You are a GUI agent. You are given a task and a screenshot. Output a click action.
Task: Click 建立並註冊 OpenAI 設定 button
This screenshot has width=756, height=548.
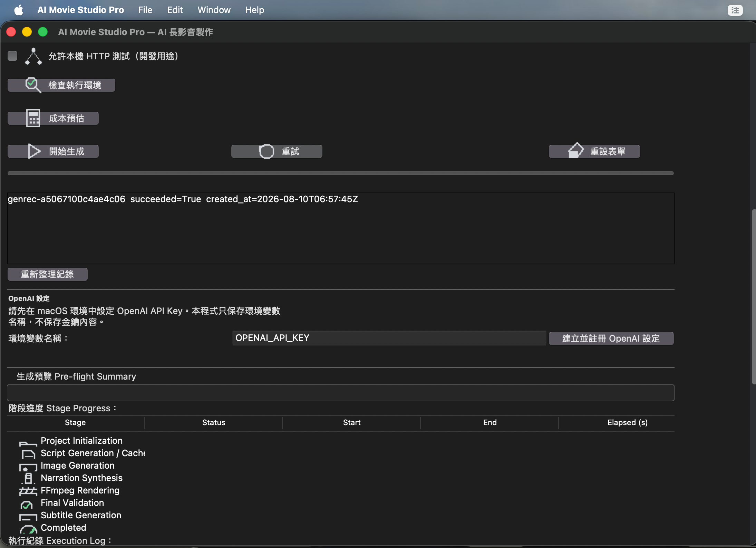click(x=611, y=339)
